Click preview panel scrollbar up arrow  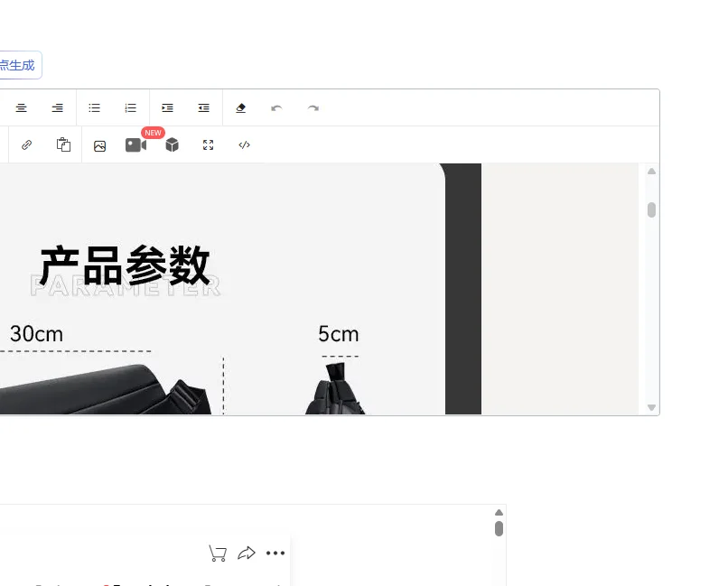pos(499,512)
